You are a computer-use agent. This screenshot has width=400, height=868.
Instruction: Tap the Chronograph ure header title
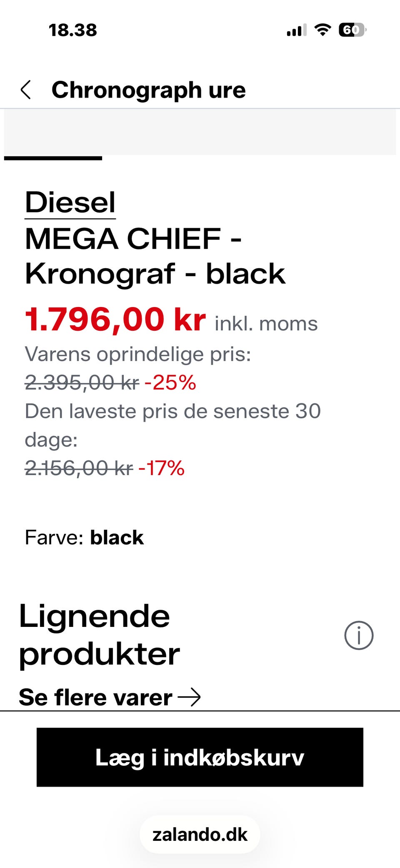coord(148,90)
